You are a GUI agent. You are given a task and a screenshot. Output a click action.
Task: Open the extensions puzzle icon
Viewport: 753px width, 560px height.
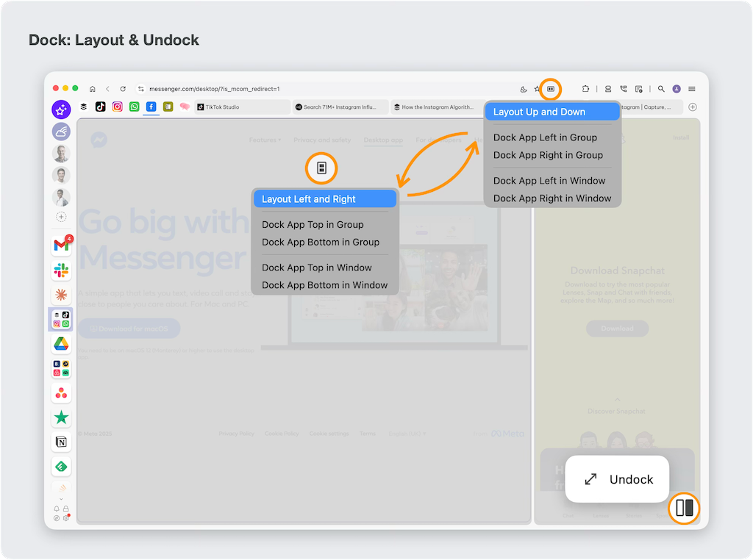[585, 89]
